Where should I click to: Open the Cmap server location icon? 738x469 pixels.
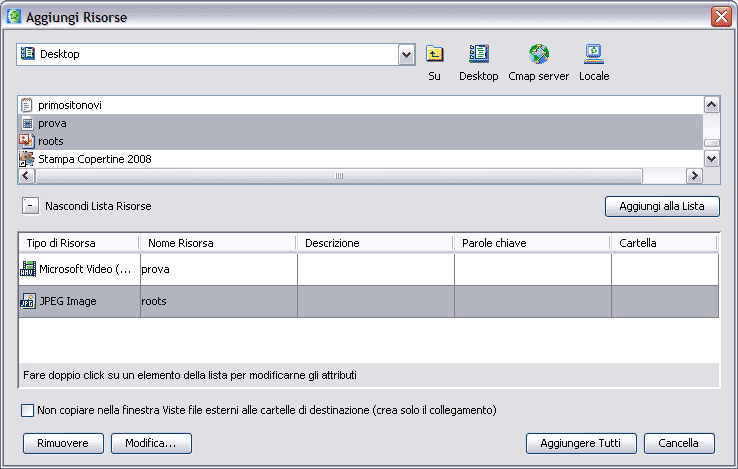click(x=539, y=55)
